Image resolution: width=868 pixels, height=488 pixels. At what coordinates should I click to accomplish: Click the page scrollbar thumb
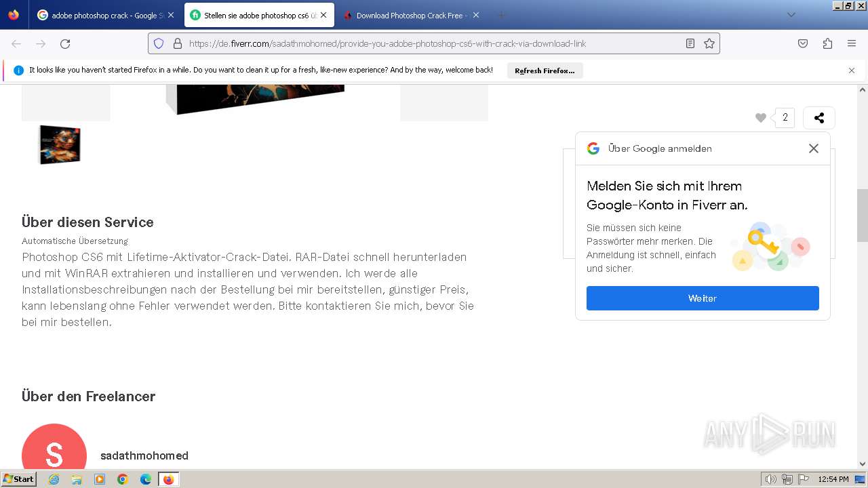[x=863, y=216]
